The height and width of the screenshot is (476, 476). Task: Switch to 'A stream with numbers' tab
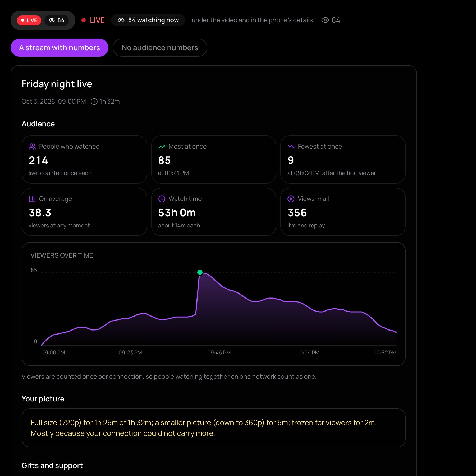point(59,48)
